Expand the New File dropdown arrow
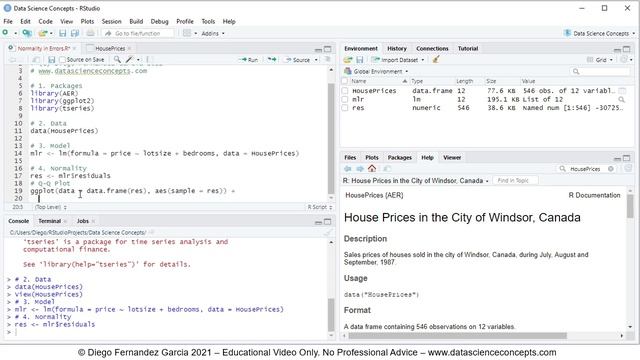 (16, 33)
